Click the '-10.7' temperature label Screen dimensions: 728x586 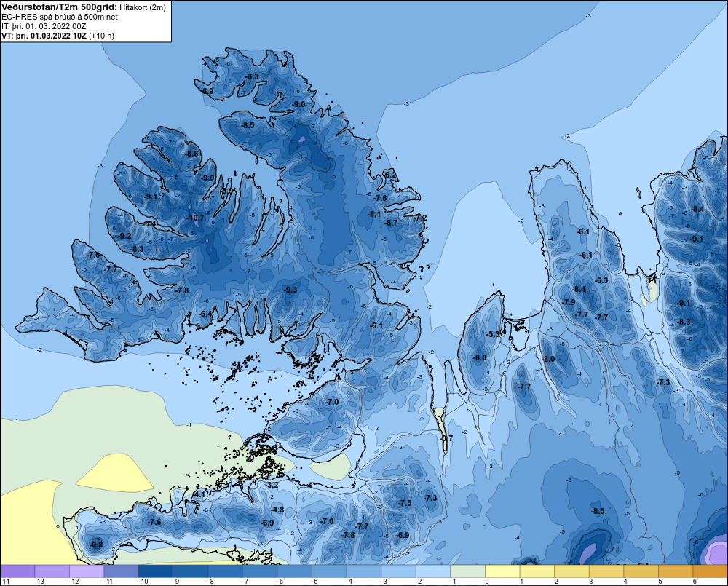click(195, 218)
